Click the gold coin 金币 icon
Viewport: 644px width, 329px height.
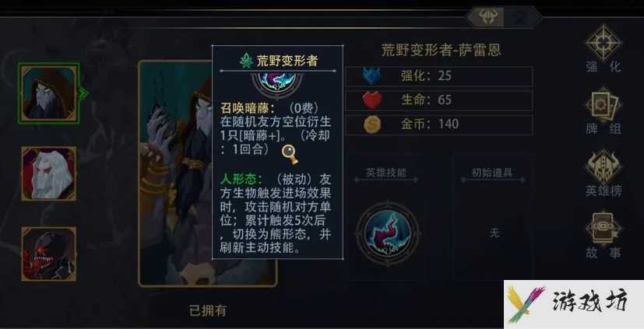372,124
